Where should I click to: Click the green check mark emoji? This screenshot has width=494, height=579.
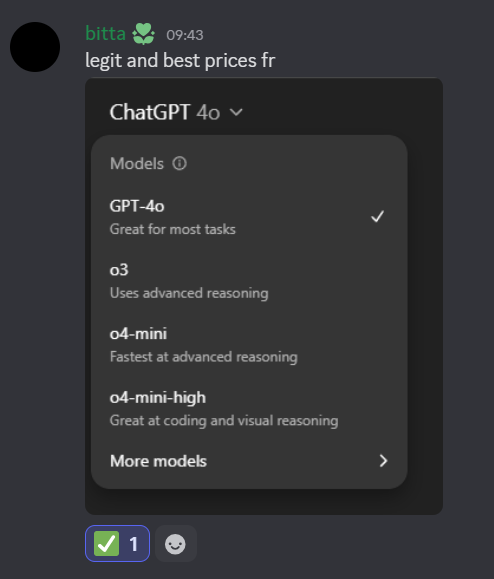coord(106,544)
